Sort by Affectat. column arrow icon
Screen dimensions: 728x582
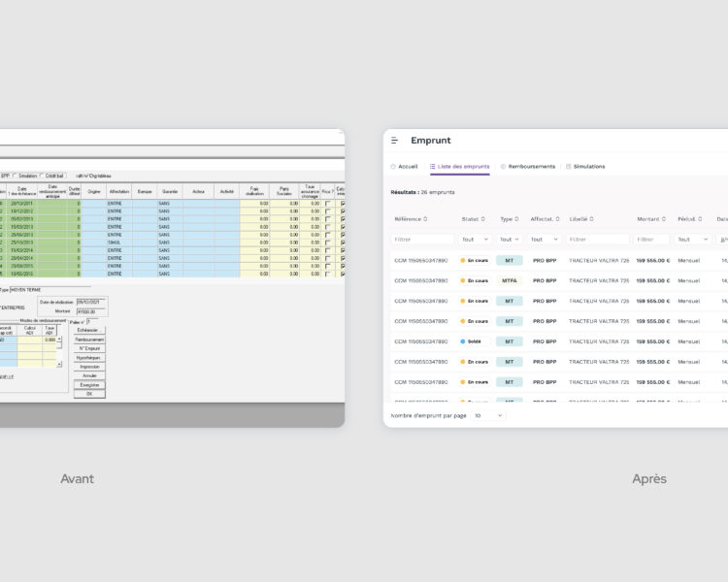point(557,218)
